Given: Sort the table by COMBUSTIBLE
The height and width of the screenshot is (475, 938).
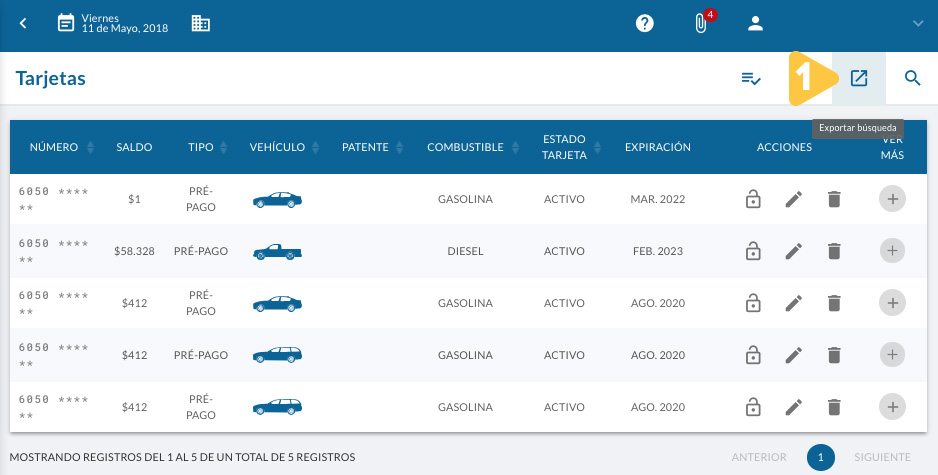Looking at the screenshot, I should click(x=515, y=147).
